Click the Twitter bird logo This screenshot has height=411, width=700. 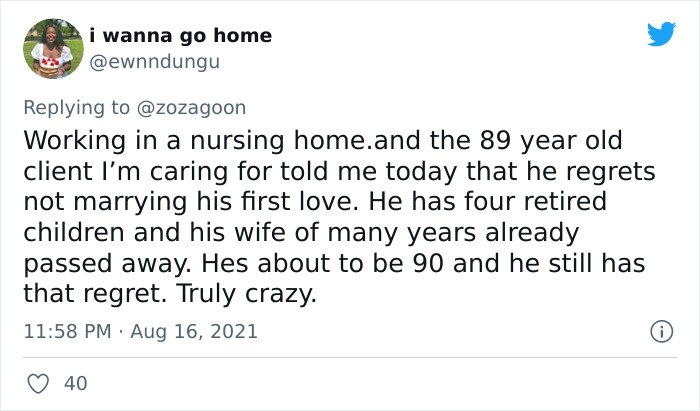coord(660,34)
